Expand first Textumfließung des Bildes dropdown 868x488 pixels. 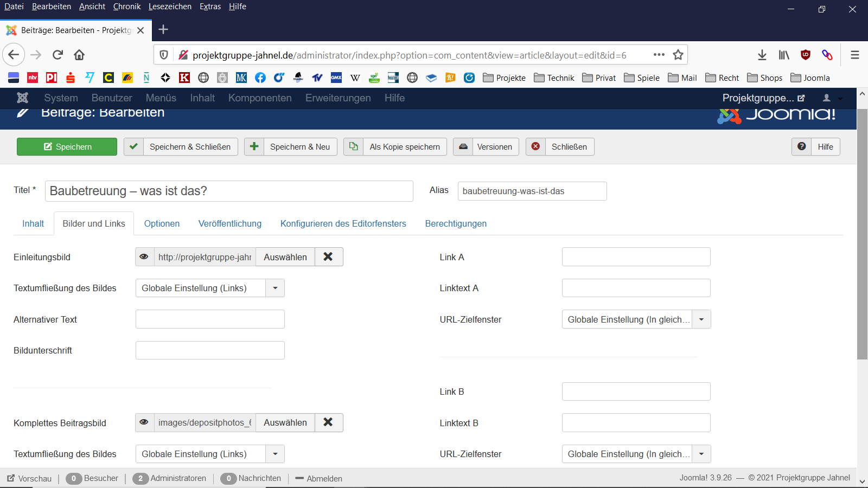275,288
